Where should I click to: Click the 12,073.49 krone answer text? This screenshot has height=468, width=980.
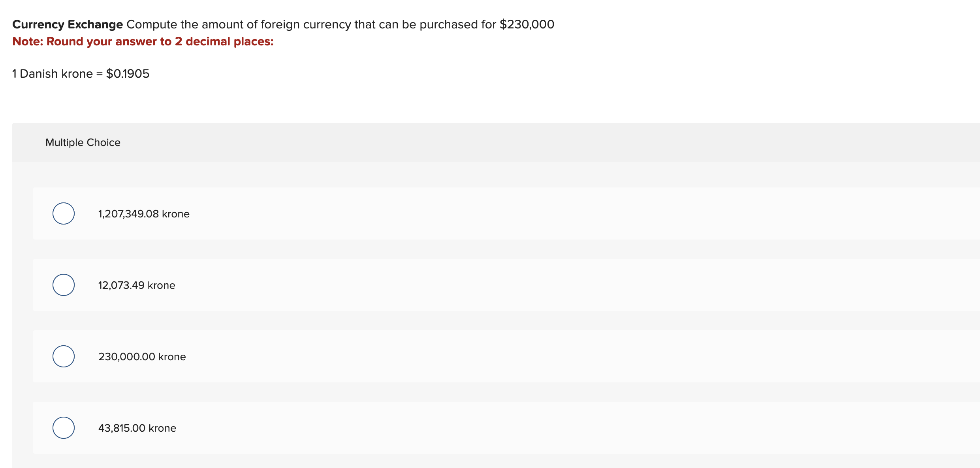tap(137, 285)
